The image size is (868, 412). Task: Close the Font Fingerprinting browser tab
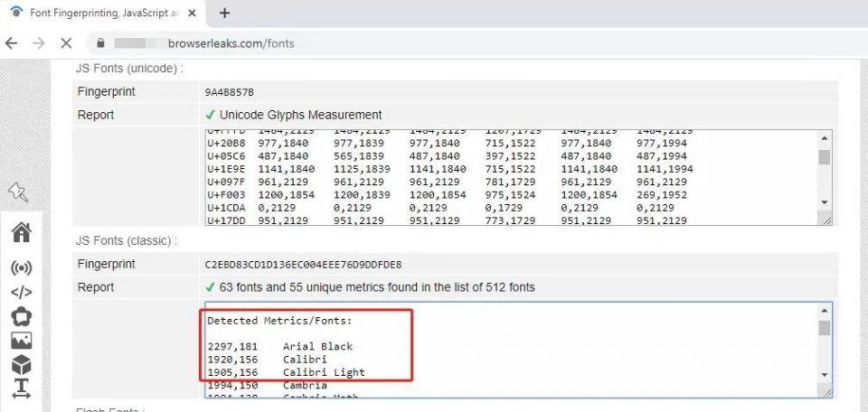[192, 13]
